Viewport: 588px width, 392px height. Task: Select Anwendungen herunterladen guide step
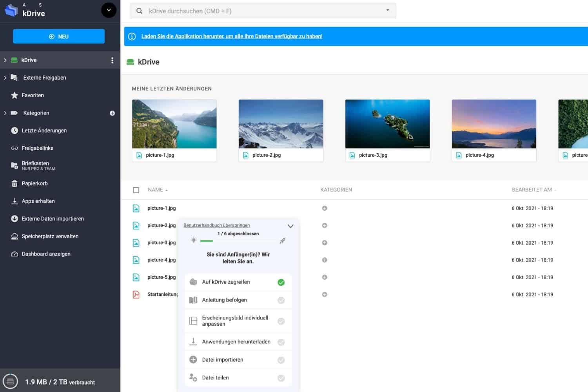tap(238, 342)
